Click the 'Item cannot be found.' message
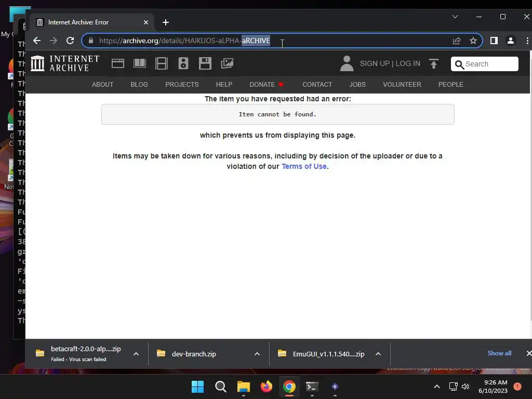 (277, 114)
